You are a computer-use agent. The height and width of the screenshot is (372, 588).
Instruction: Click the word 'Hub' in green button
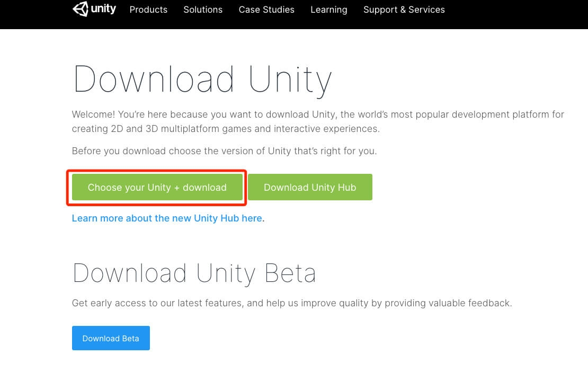tap(347, 187)
